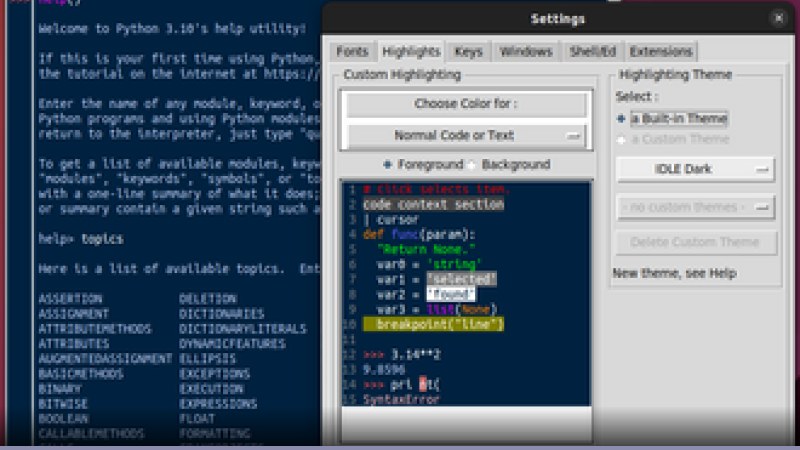Click BASICMETHODS topic in the shell
This screenshot has width=800, height=450.
(x=81, y=373)
